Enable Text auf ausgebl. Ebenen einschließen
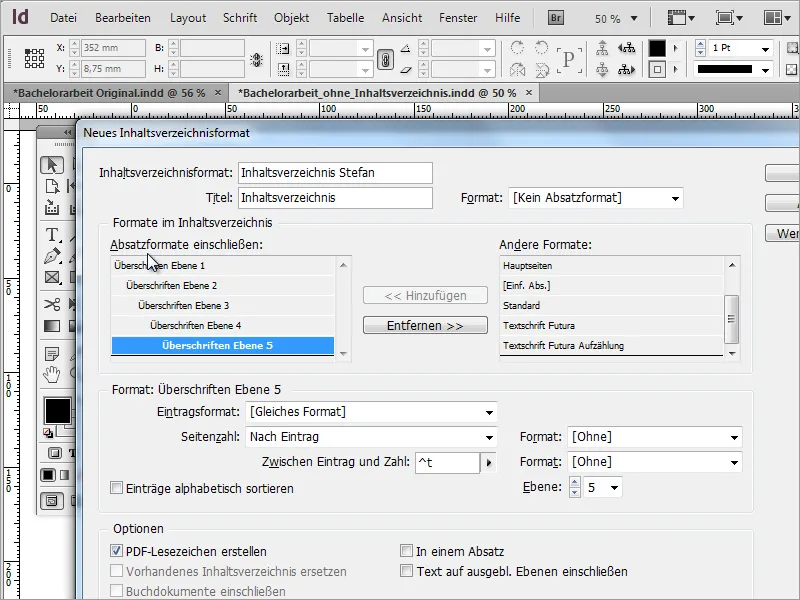The image size is (800, 600). [x=406, y=571]
